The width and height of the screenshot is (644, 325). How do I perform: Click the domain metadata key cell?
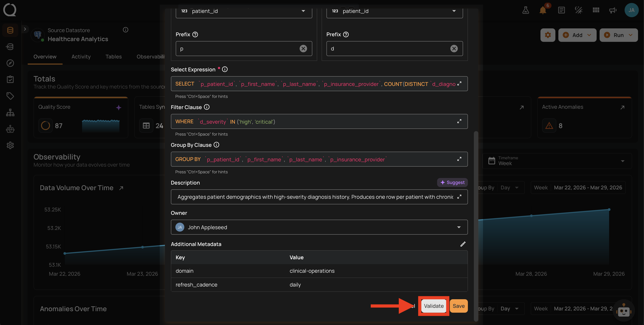(185, 271)
